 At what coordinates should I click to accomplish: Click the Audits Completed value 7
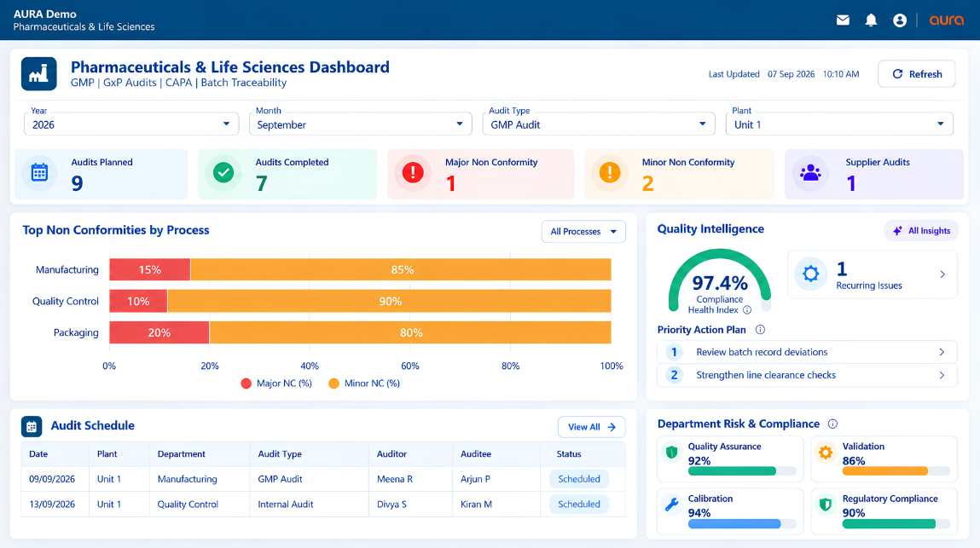tap(261, 183)
